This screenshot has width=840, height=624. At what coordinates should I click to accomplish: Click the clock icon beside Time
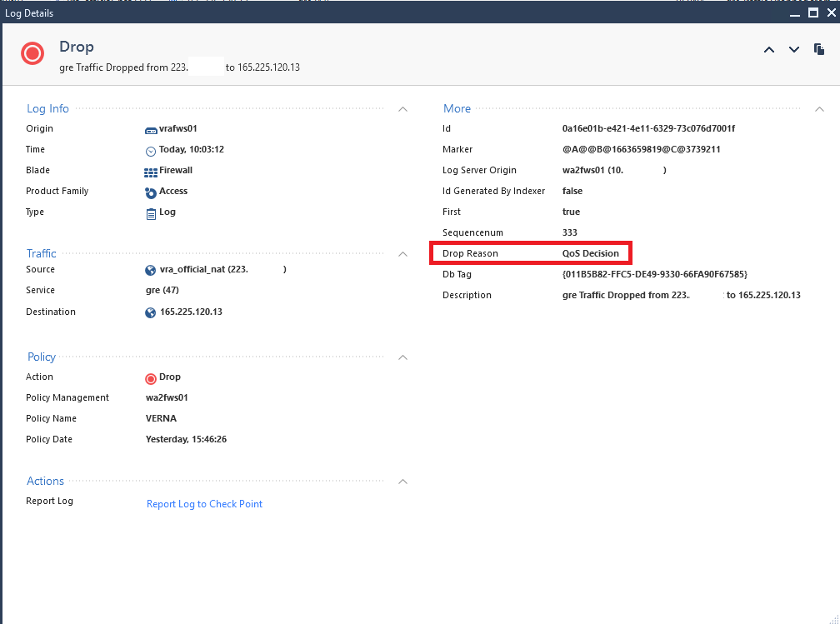151,151
